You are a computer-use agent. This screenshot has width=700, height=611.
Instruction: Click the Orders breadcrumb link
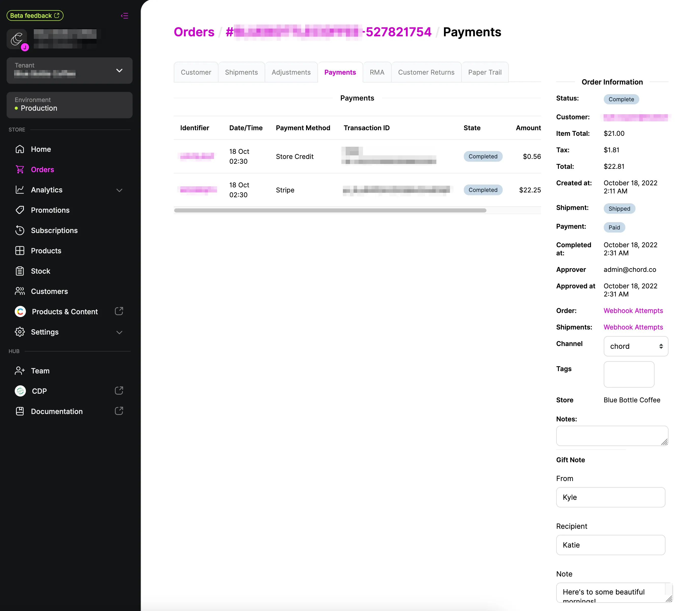[194, 32]
